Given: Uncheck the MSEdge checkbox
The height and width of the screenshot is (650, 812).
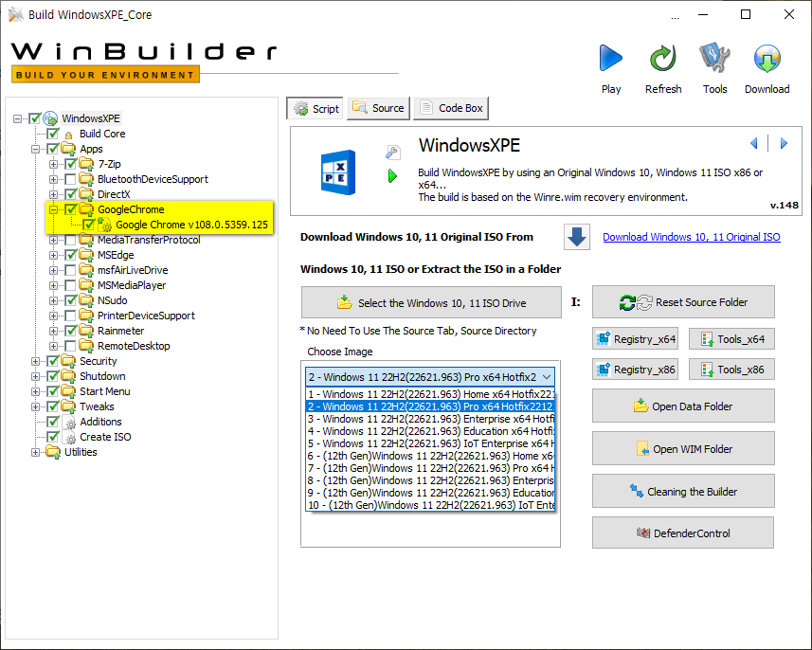Looking at the screenshot, I should 71,255.
